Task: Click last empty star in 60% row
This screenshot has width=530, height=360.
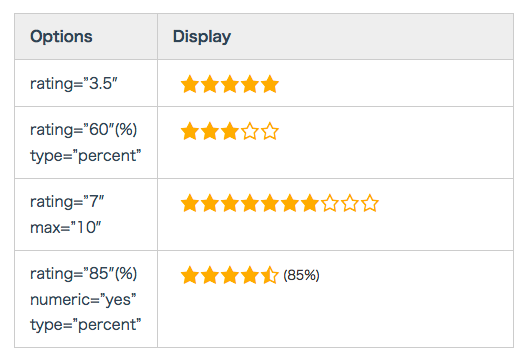Action: [270, 131]
